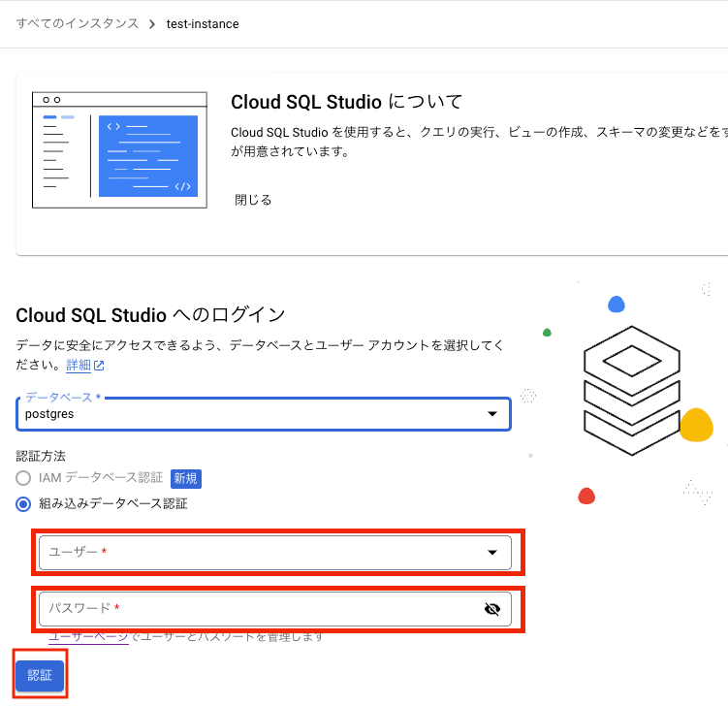Image resolution: width=728 pixels, height=706 pixels.
Task: Click the external-link icon beside 詳細
Action: coord(99,366)
